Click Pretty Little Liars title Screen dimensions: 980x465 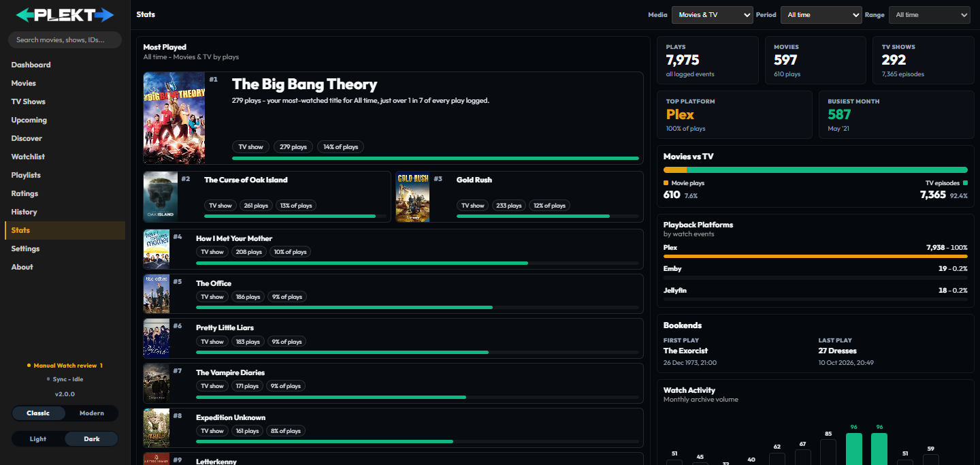tap(225, 327)
